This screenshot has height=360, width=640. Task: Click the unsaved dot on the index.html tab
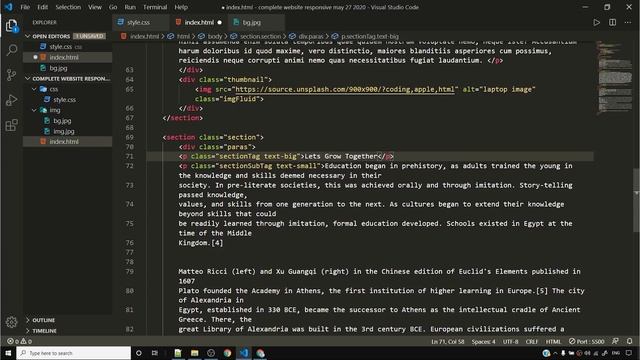220,22
